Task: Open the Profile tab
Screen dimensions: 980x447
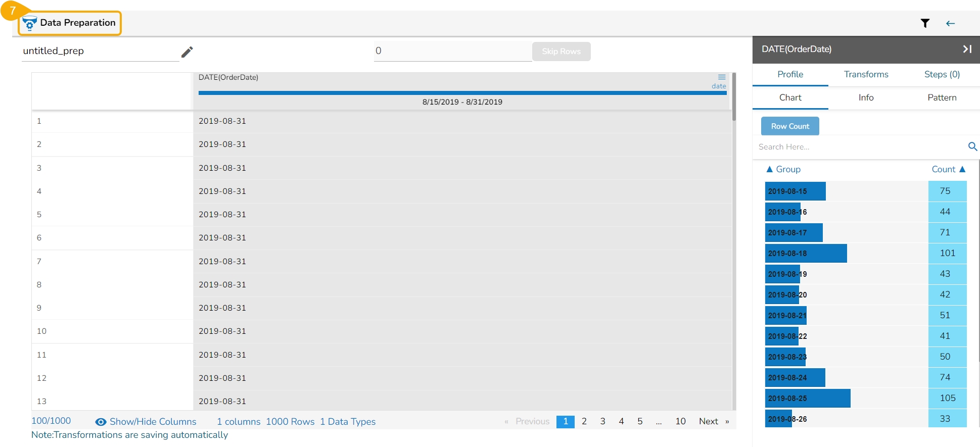Action: (x=790, y=74)
